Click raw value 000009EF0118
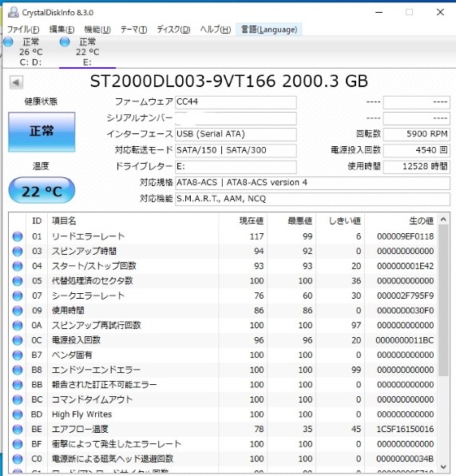Screen dimensions: 456x476 (x=406, y=236)
